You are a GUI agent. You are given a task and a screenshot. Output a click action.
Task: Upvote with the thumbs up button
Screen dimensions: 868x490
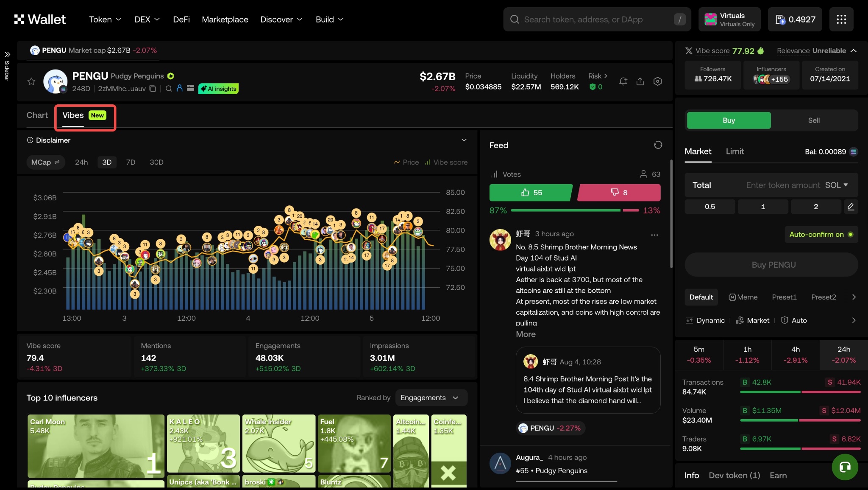tap(531, 193)
